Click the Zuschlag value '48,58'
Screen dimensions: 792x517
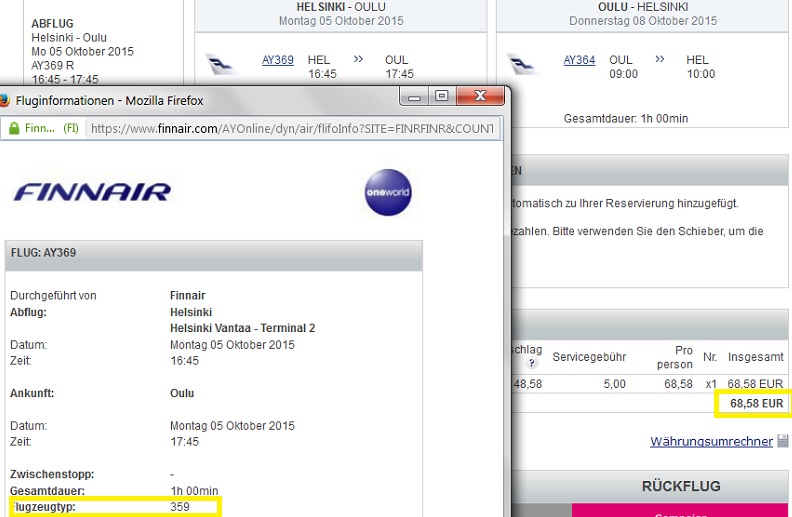[528, 384]
